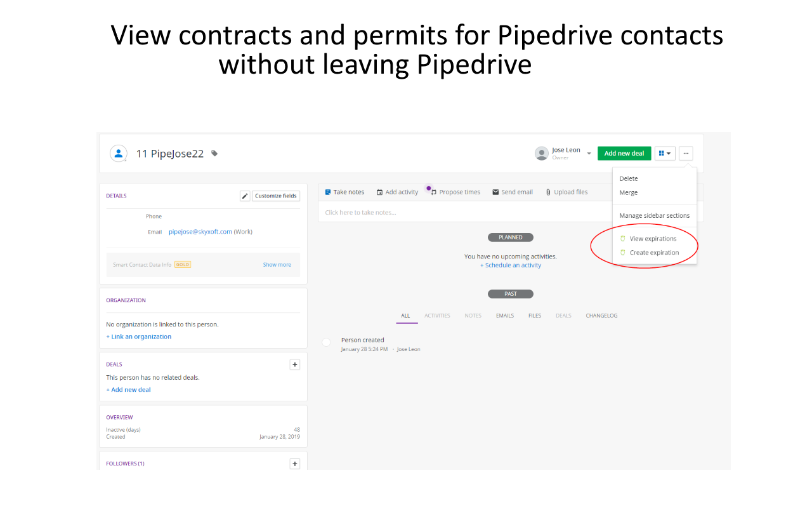Expand Smart Contact Data with Show more
The image size is (812, 508).
point(277,265)
